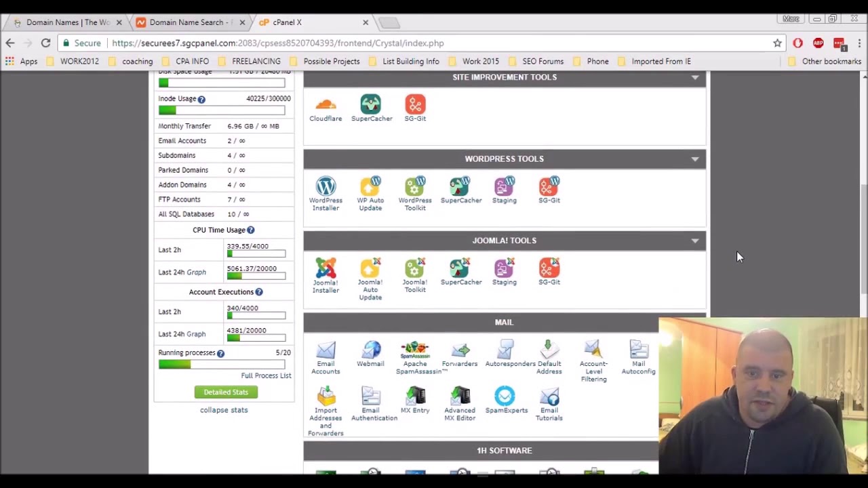The height and width of the screenshot is (488, 868).
Task: Collapse the Joomla! Tools section
Action: pos(695,241)
